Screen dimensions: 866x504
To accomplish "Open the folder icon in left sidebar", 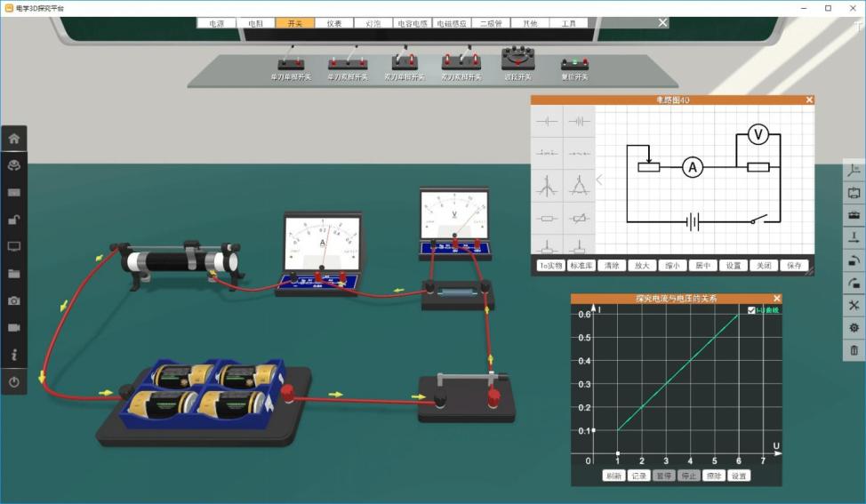I will 13,274.
